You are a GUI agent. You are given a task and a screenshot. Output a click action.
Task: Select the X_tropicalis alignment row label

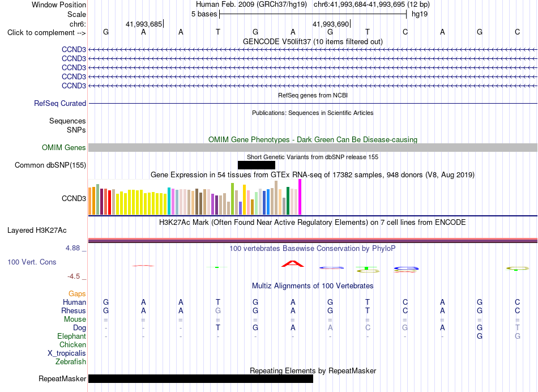tap(67, 353)
